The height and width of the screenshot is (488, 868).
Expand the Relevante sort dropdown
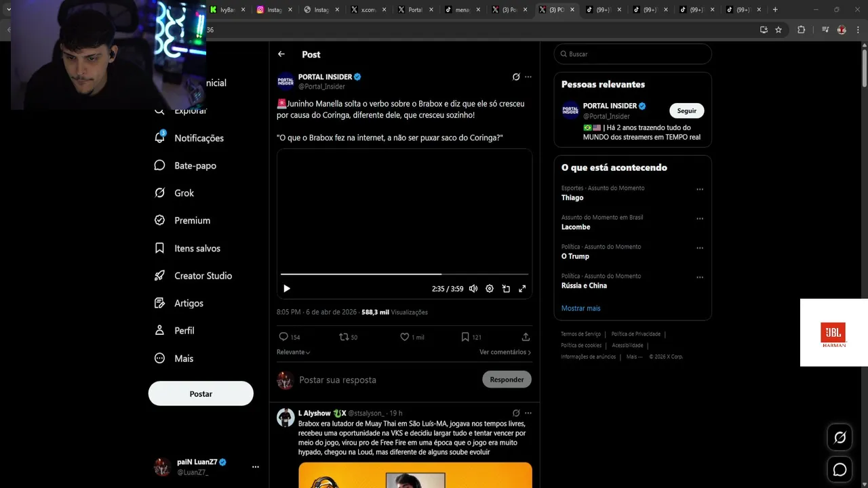[x=294, y=352]
